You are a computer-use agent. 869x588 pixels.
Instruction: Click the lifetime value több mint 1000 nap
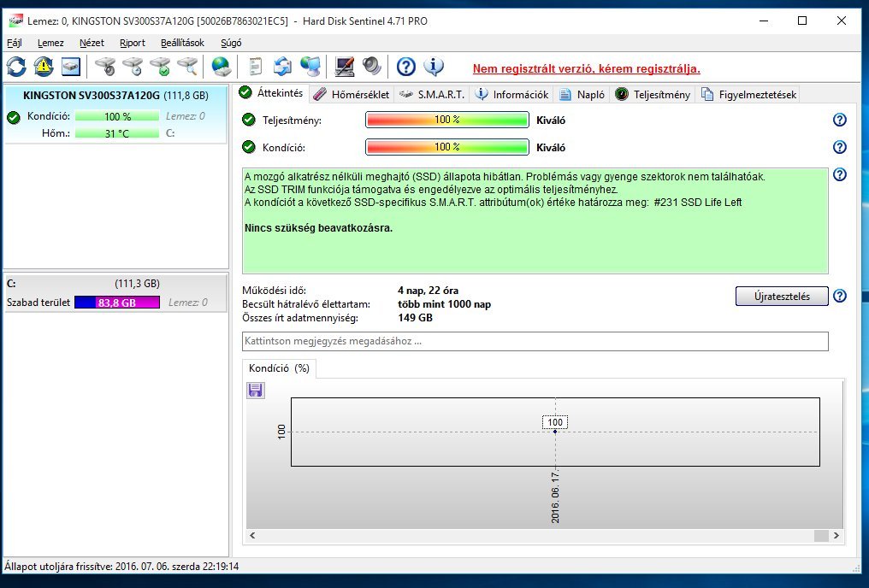445,304
